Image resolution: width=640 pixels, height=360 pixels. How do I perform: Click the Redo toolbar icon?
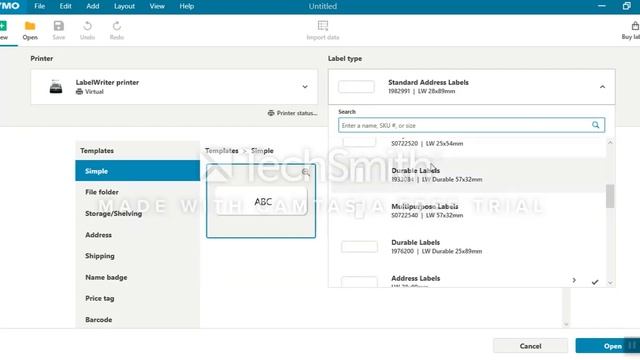tap(117, 26)
